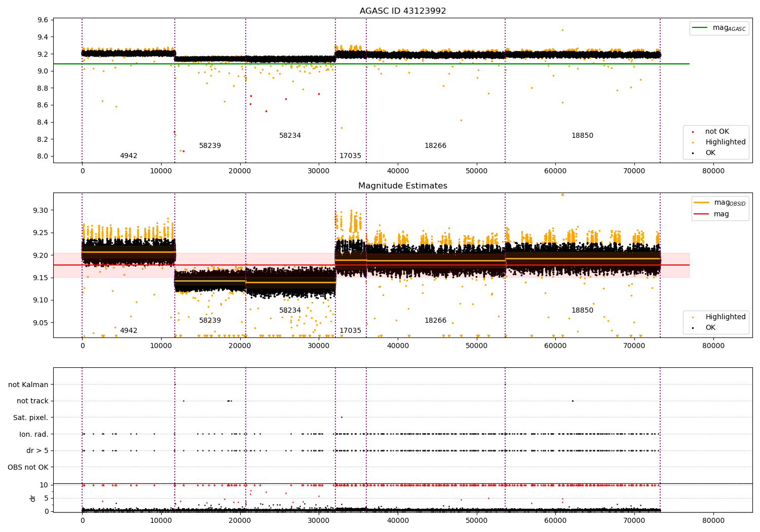Click obsid label 18850 in the top plot
The height and width of the screenshot is (532, 760).
coord(582,136)
